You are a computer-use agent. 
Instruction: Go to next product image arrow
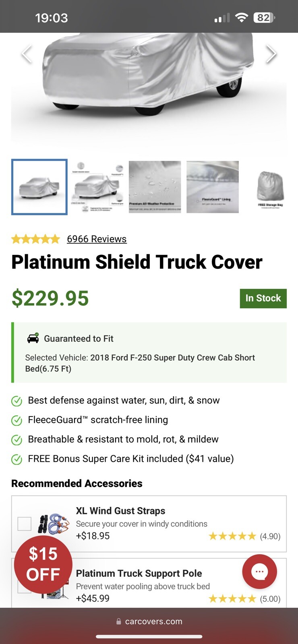click(271, 54)
